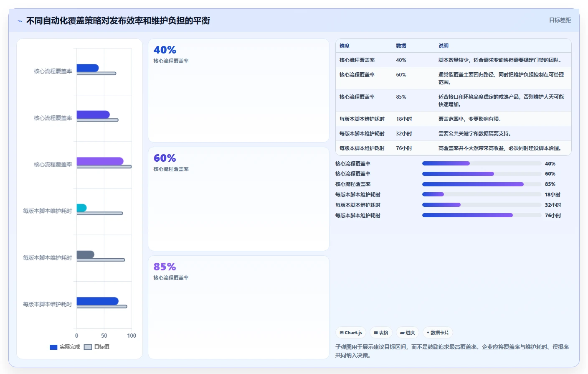
Task: Select the 数据卡片 tag chip
Action: pyautogui.click(x=438, y=333)
